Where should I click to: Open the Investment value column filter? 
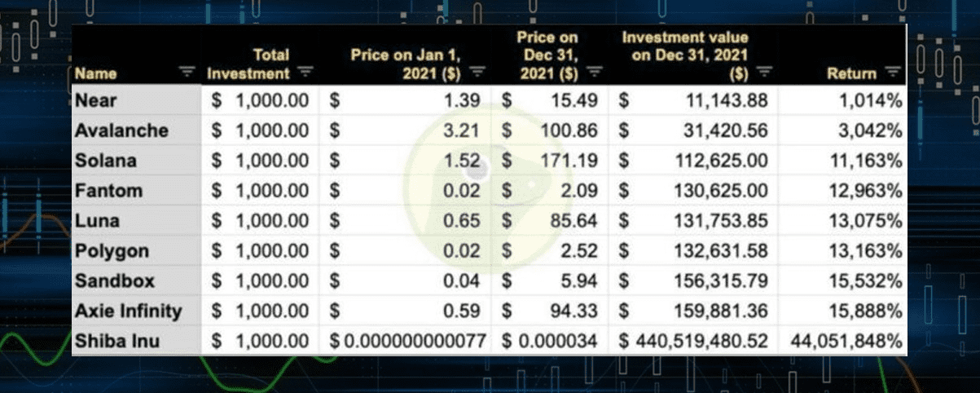tap(762, 73)
